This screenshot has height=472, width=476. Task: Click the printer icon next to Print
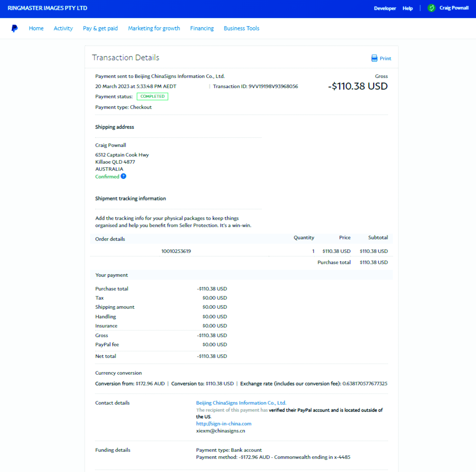point(374,58)
